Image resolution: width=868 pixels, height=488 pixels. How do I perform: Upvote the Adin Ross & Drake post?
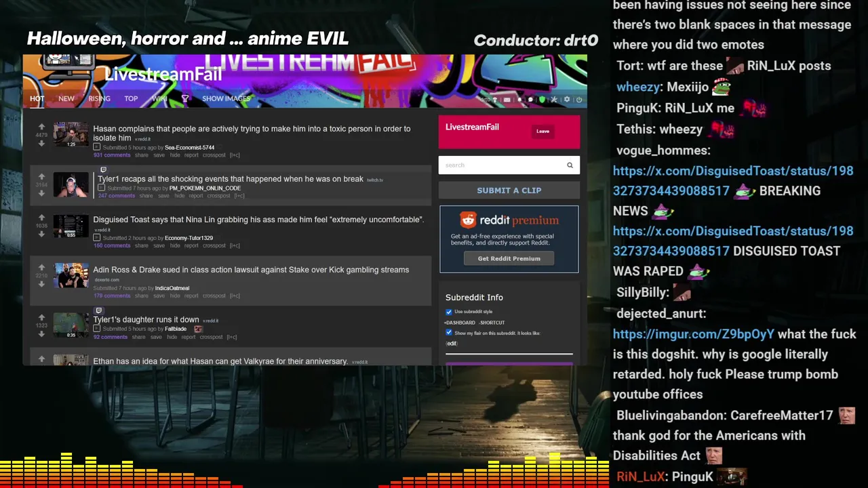pyautogui.click(x=41, y=268)
